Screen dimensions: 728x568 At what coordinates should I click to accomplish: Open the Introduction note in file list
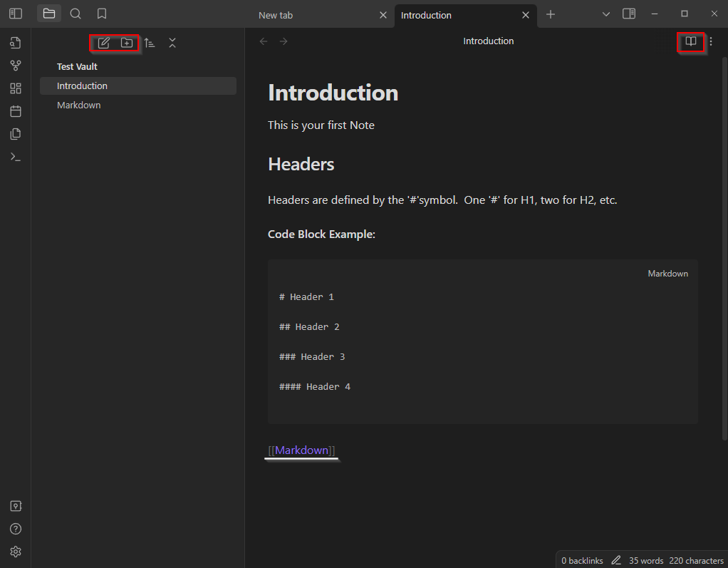[138, 86]
